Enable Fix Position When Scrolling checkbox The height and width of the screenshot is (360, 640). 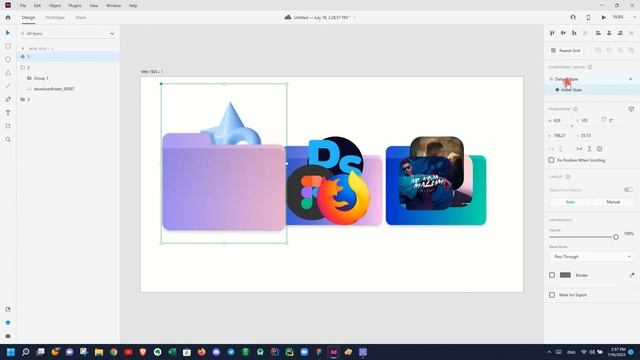tap(551, 160)
